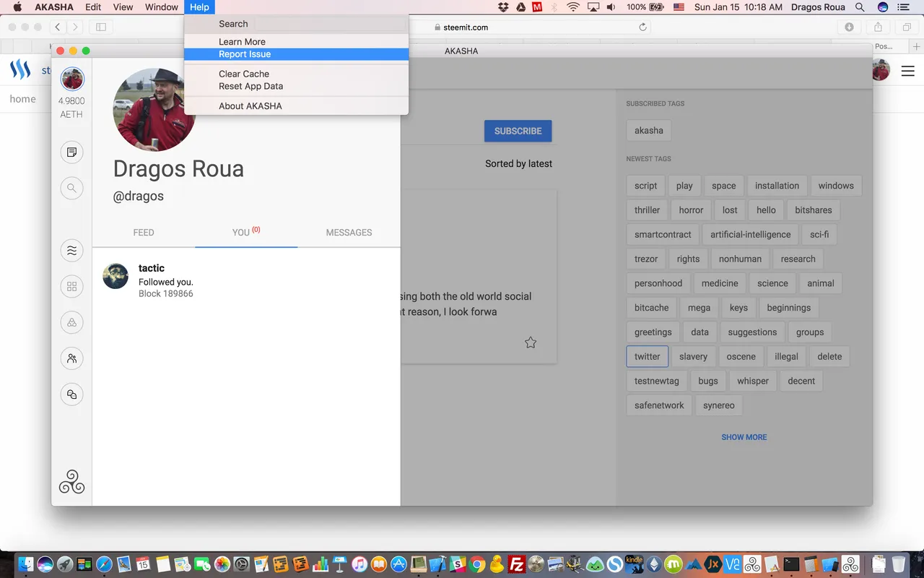Click the Sorted by latest label

click(x=518, y=164)
